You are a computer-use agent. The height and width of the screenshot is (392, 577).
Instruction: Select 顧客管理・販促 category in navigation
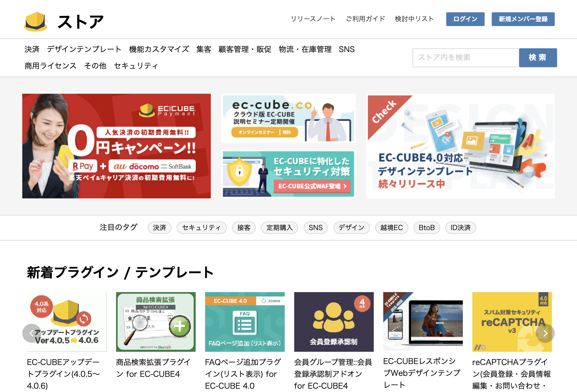point(245,49)
